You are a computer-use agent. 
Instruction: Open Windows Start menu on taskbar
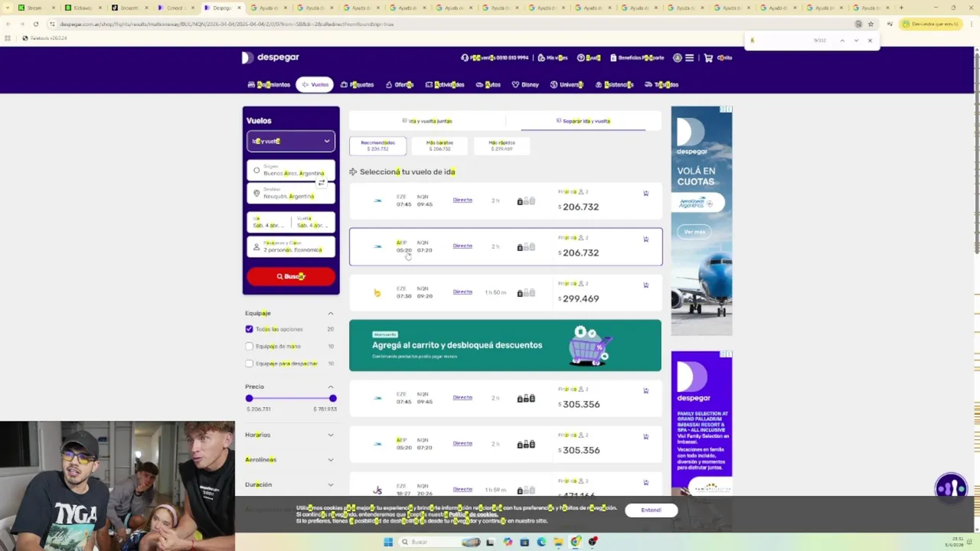(388, 542)
